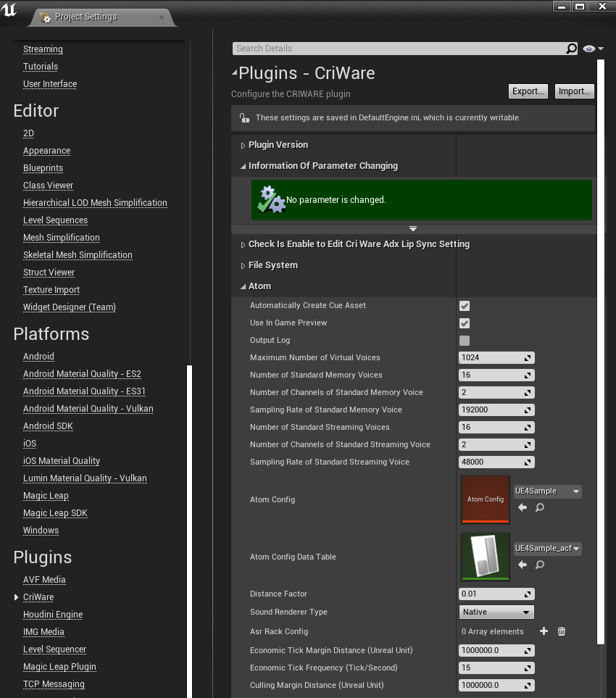Open the view options eye icon

(588, 49)
